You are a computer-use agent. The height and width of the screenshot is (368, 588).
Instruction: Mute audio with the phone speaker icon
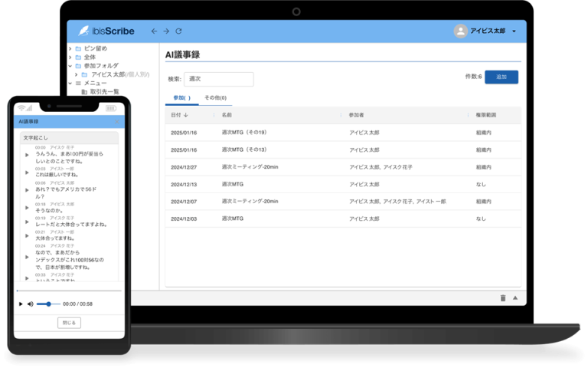[31, 304]
